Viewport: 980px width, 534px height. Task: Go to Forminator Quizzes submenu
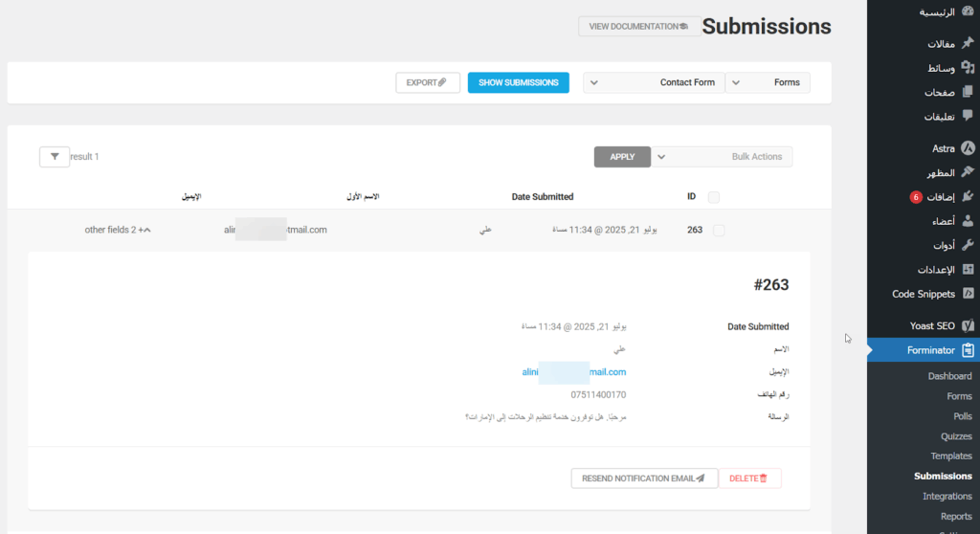pos(956,435)
